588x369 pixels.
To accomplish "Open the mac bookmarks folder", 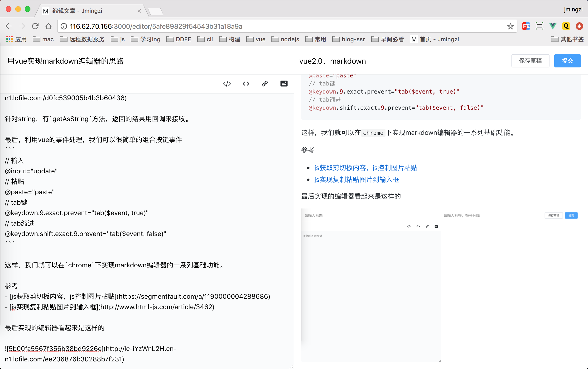I will coord(43,39).
